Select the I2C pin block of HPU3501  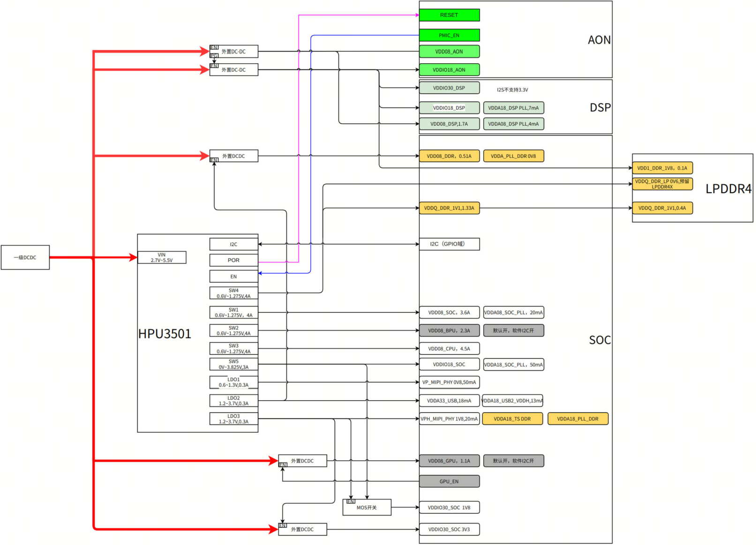click(x=233, y=244)
